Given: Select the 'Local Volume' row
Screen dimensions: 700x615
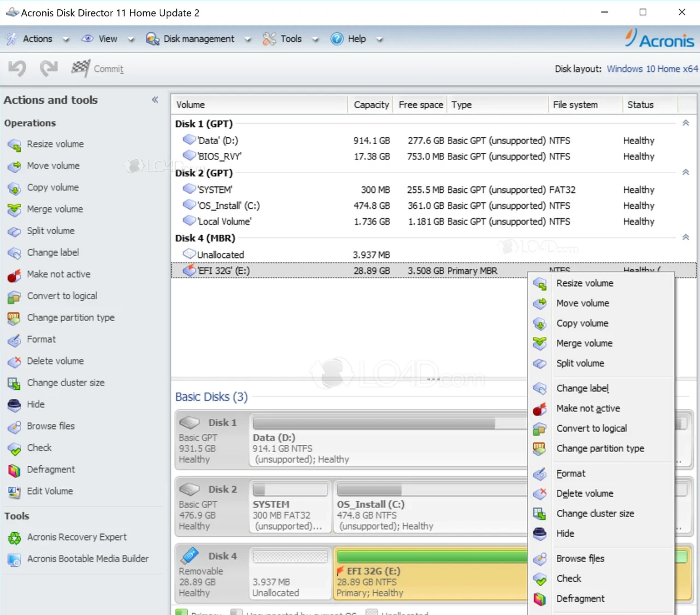Looking at the screenshot, I should 433,222.
